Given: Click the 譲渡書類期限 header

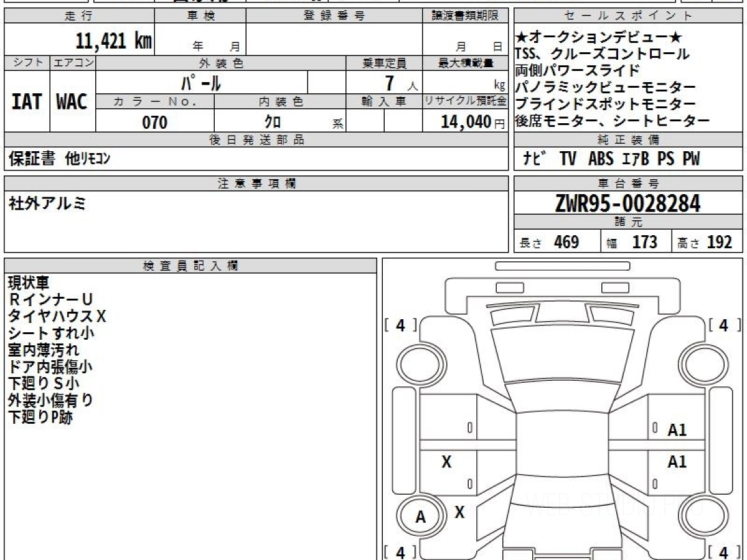Looking at the screenshot, I should point(465,16).
